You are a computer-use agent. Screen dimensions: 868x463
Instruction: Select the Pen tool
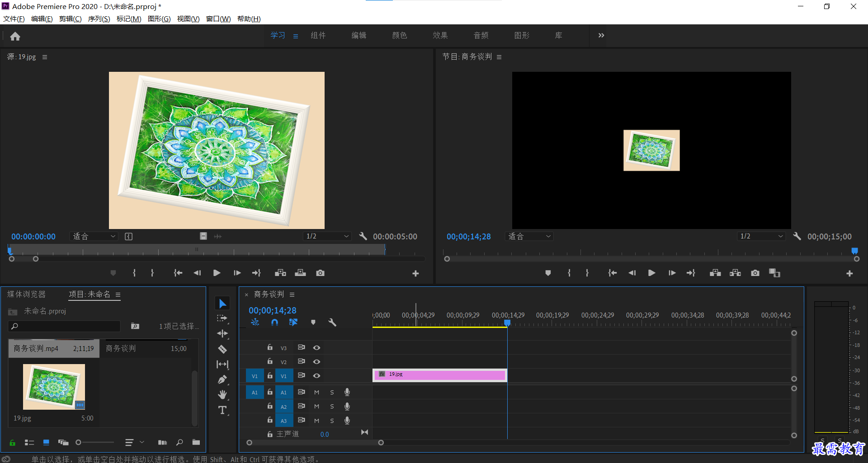click(x=222, y=379)
